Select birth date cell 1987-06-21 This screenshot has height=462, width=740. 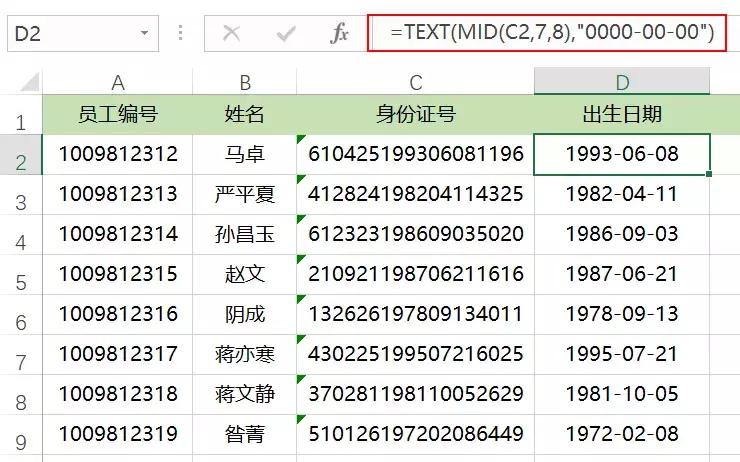pyautogui.click(x=622, y=275)
